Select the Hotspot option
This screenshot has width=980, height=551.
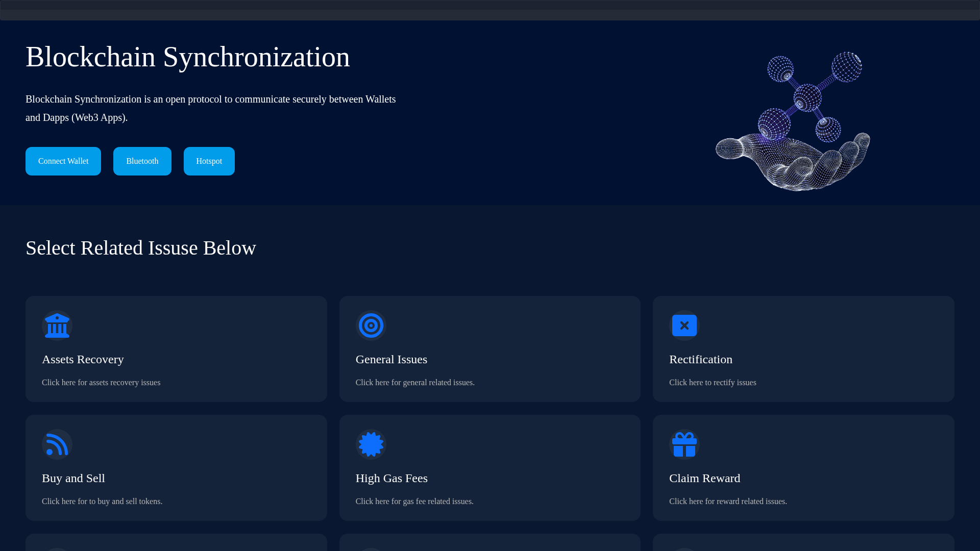click(209, 161)
